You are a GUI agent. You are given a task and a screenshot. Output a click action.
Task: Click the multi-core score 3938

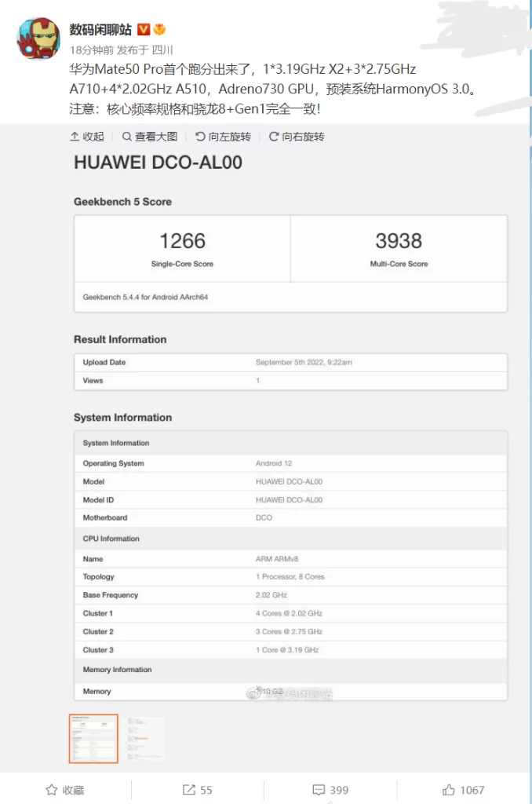pyautogui.click(x=399, y=241)
